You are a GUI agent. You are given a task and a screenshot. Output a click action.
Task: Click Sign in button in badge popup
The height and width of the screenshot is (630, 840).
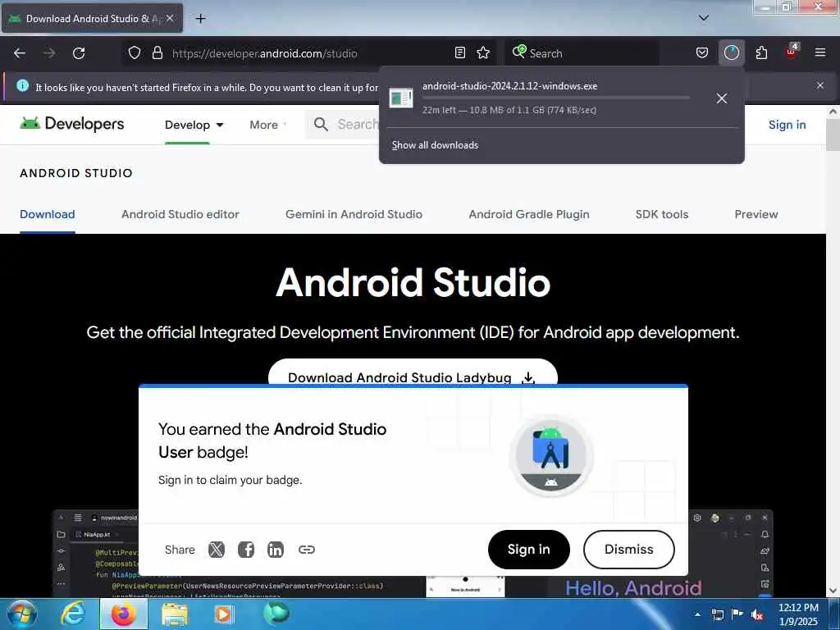pos(529,550)
